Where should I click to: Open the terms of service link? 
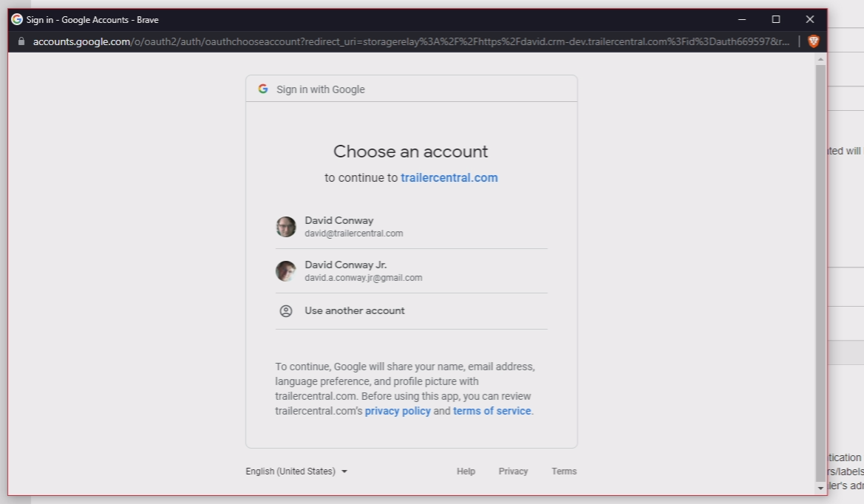coord(492,411)
